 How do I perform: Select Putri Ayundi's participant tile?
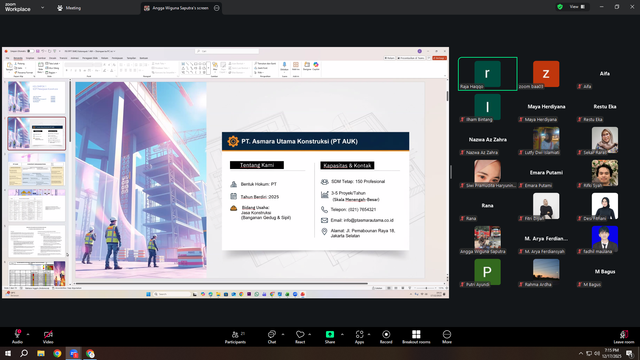click(488, 272)
